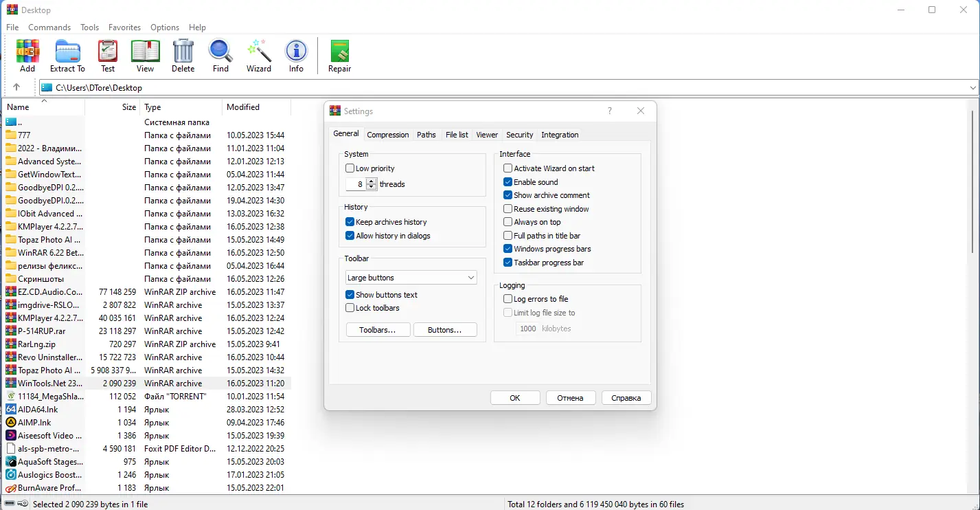Select the RarLng.zip archive icon

pyautogui.click(x=11, y=344)
